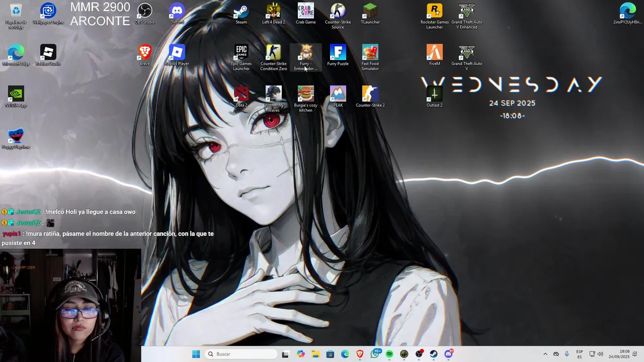Open the ESP language input switcher

tap(580, 354)
